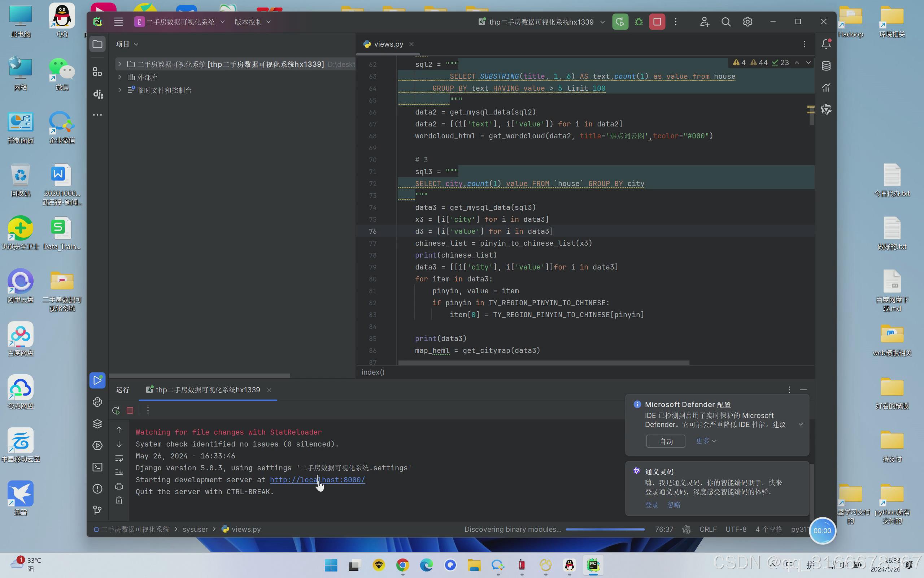Viewport: 924px width, 578px height.
Task: Stop the running server red button
Action: 657,22
